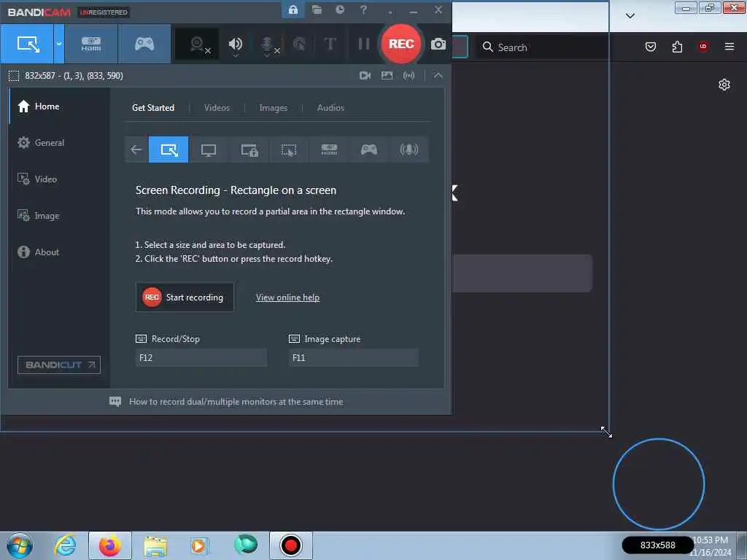Toggle text overlay T icon
This screenshot has width=747, height=560.
pyautogui.click(x=330, y=44)
